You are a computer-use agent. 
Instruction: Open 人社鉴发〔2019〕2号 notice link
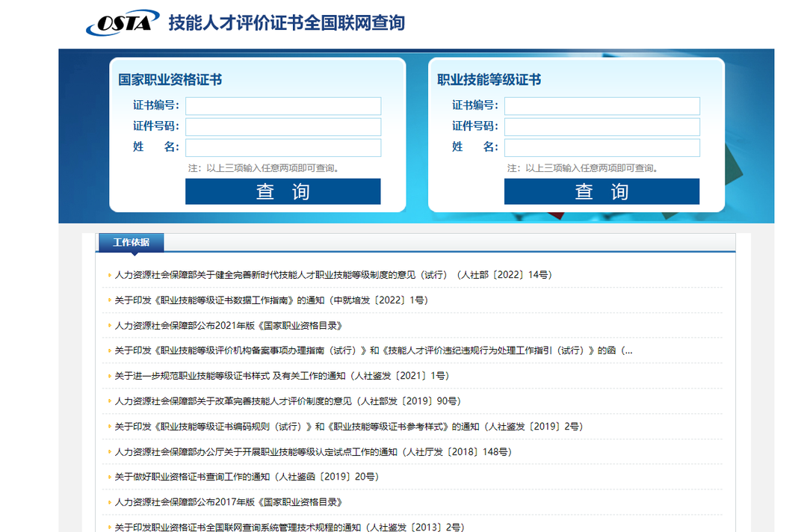tap(348, 426)
